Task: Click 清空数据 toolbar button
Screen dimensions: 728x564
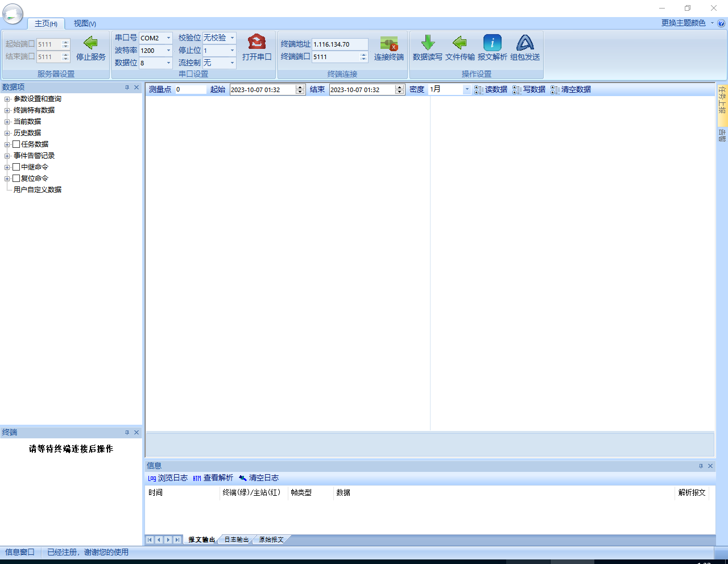Action: [x=571, y=90]
